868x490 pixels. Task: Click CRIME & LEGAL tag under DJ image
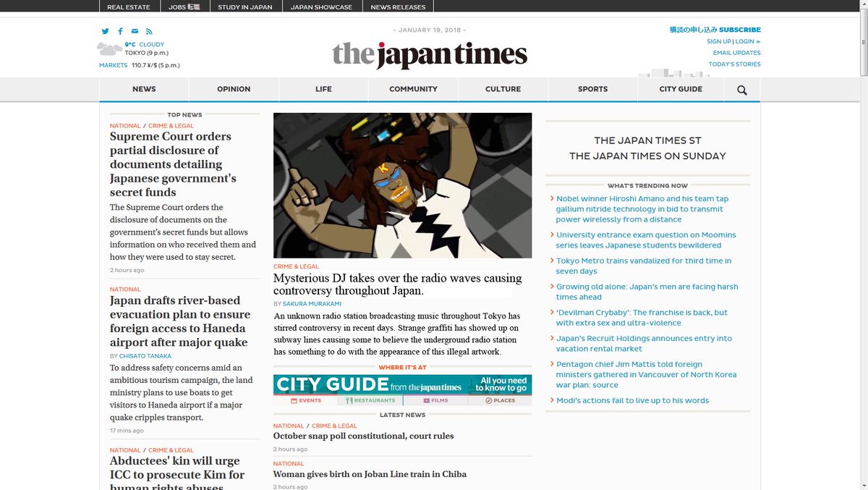pyautogui.click(x=296, y=267)
